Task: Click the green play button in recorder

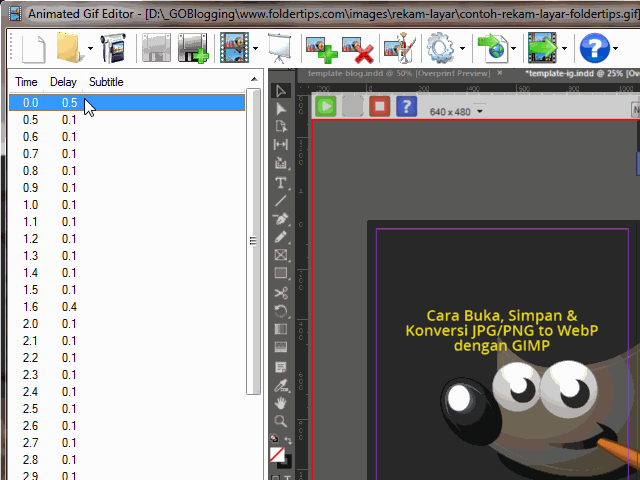Action: click(326, 107)
